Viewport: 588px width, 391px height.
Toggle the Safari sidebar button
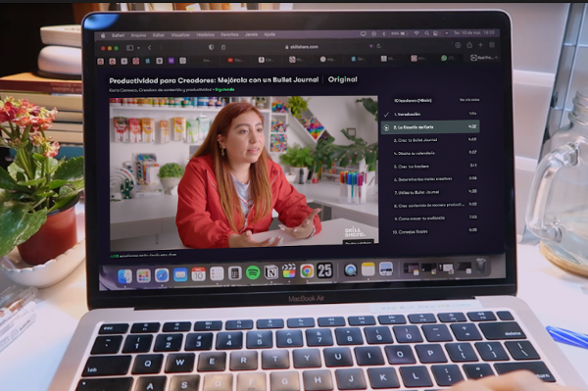point(129,48)
